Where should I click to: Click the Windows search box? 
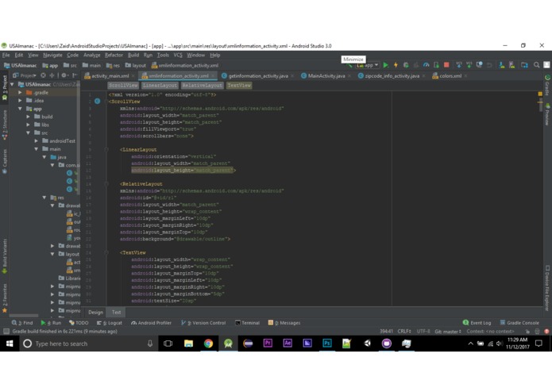point(87,344)
